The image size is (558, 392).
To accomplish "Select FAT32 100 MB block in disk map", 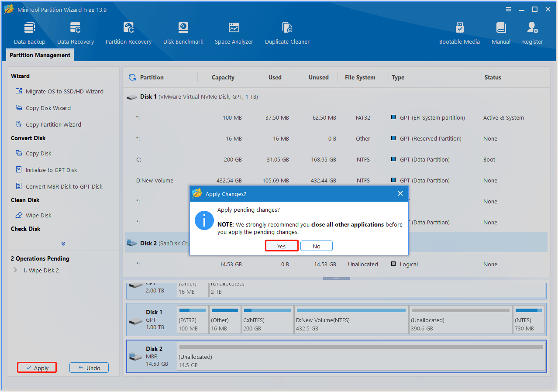I will (x=193, y=320).
